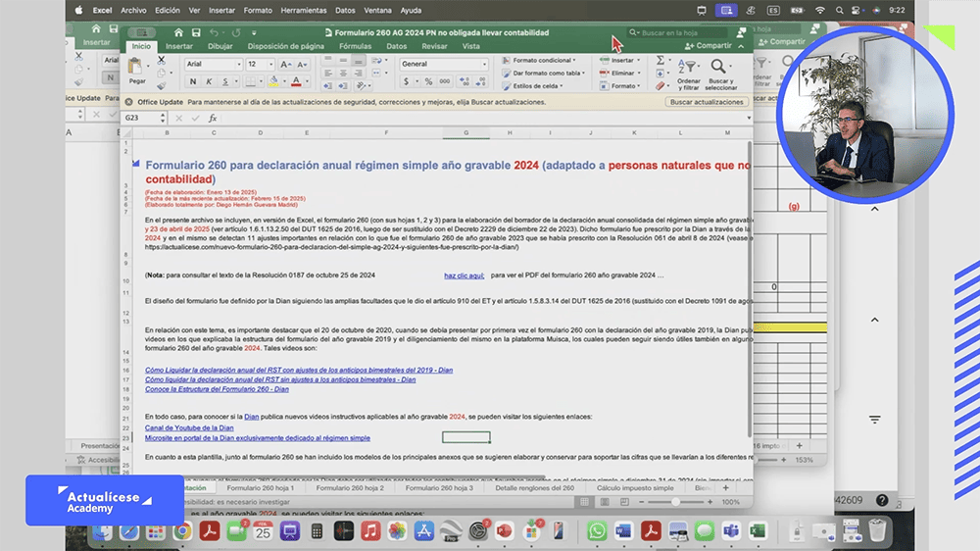
Task: Click the fx insert function icon
Action: click(213, 118)
